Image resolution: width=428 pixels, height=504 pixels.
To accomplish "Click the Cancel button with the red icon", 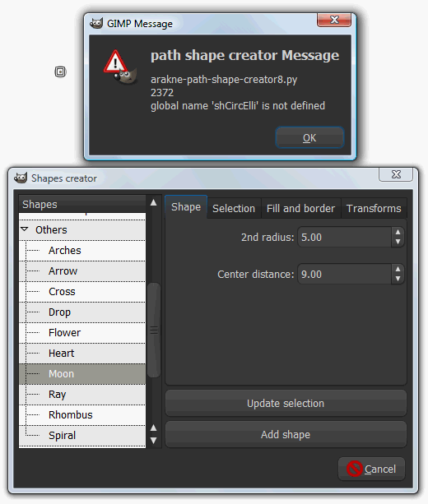I will click(371, 469).
